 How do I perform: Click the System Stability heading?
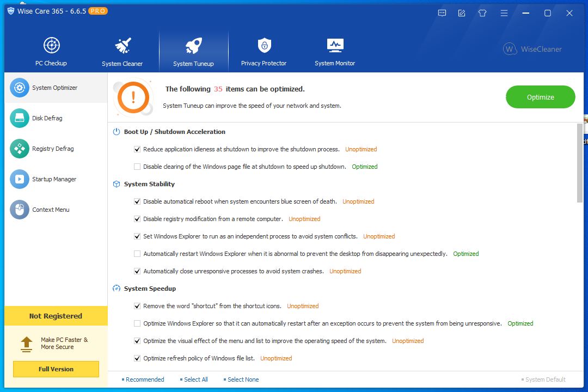click(149, 184)
